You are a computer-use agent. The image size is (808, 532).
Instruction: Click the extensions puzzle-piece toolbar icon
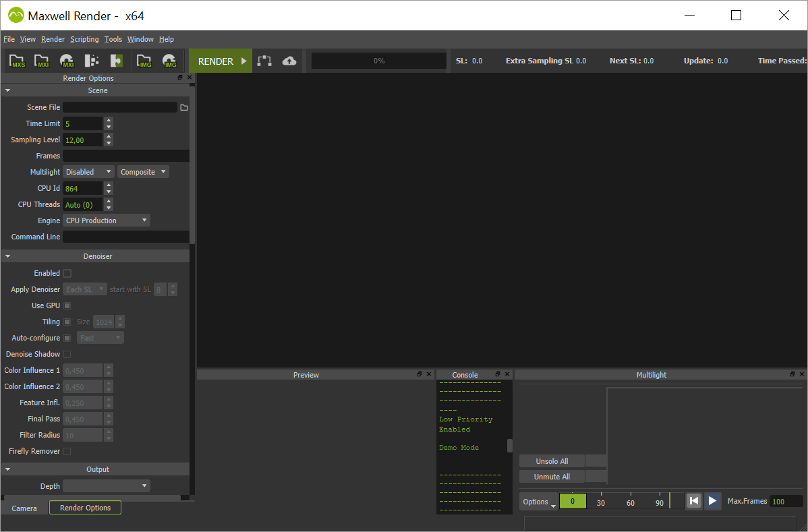point(116,61)
